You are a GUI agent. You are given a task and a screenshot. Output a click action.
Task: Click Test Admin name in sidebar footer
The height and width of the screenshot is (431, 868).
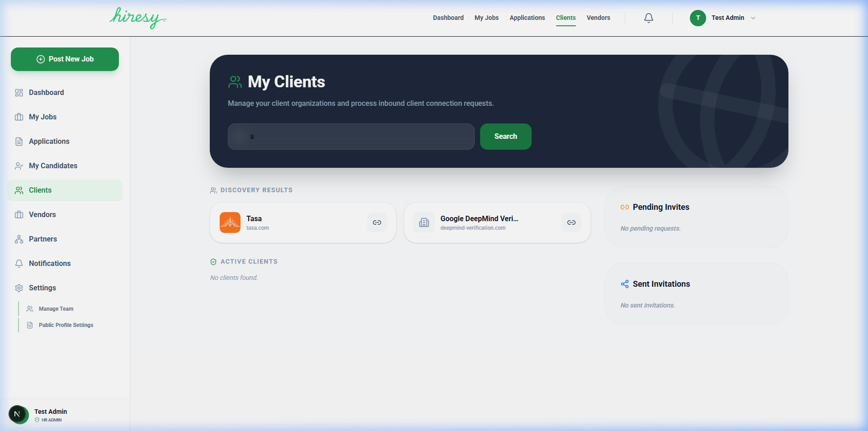[51, 412]
